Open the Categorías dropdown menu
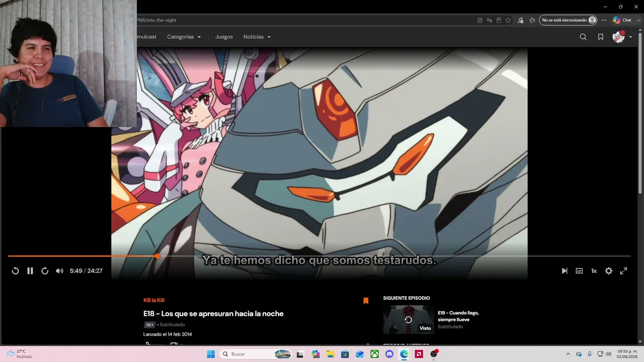 pos(184,37)
